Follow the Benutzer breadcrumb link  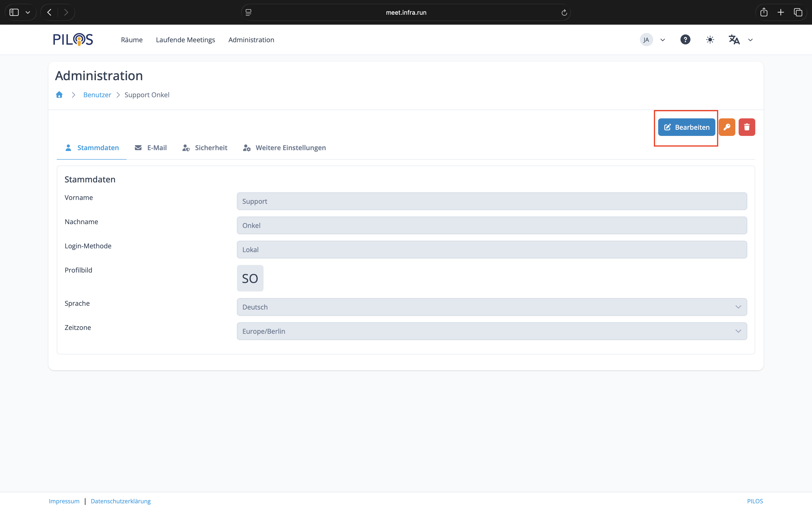[97, 95]
